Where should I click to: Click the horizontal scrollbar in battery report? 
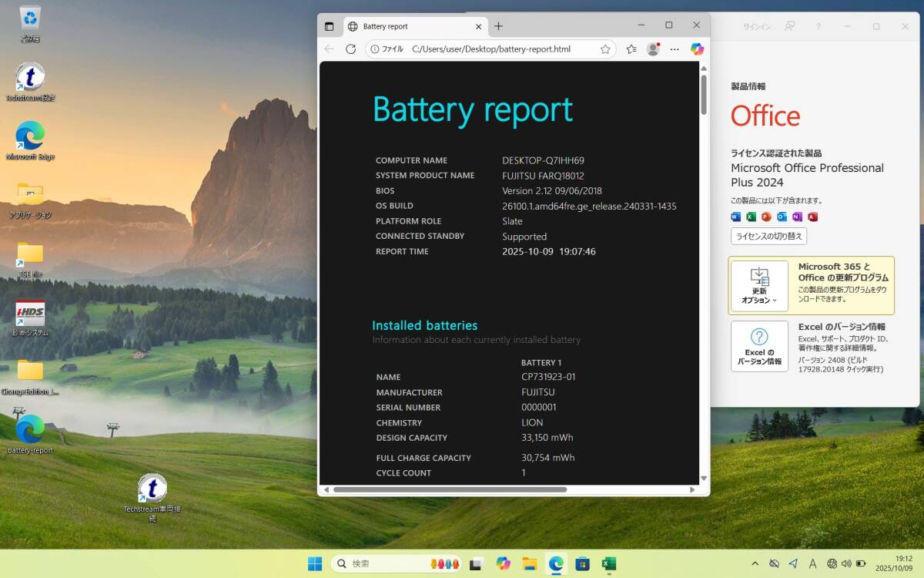(450, 489)
